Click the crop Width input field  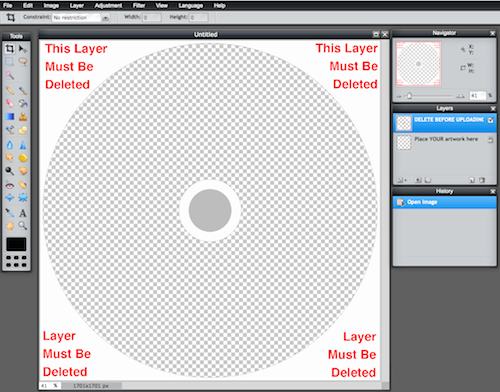pos(152,17)
